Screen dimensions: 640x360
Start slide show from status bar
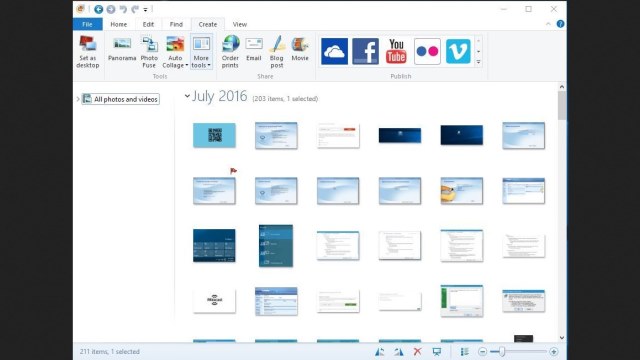(437, 351)
